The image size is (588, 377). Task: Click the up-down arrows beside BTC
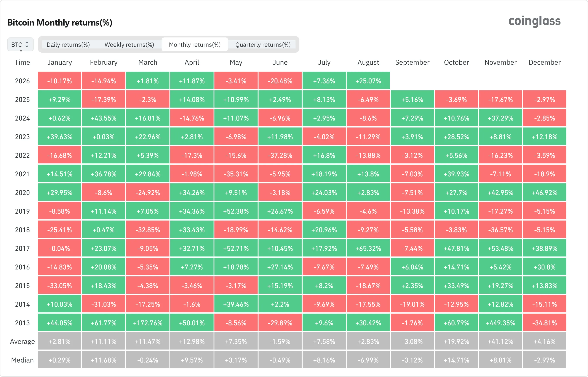[27, 45]
